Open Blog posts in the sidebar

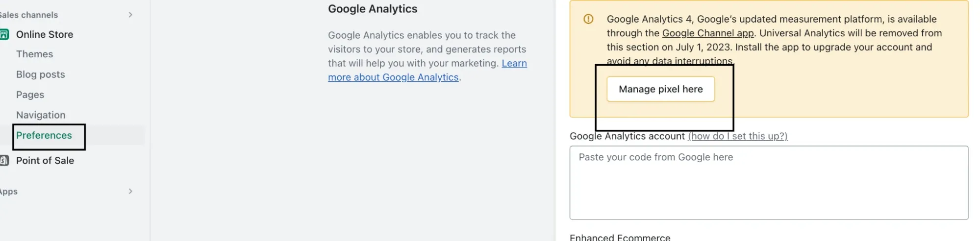41,74
